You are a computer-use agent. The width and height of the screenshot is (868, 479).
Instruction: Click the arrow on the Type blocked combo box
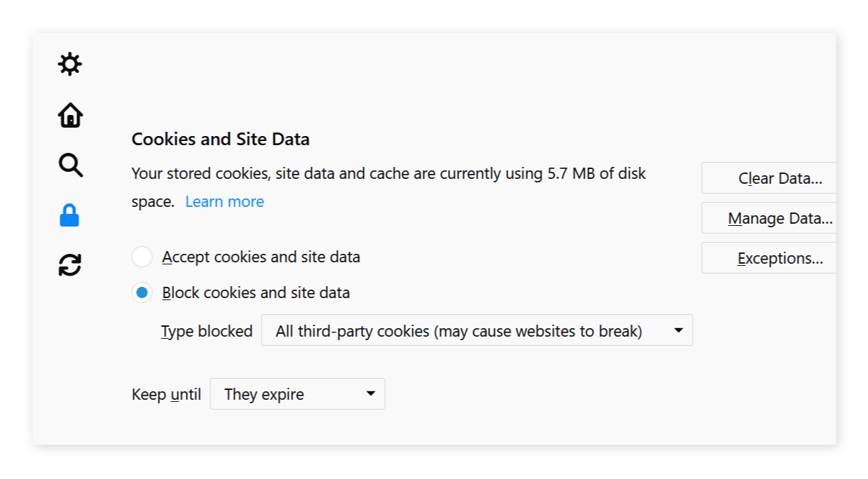[x=678, y=330]
